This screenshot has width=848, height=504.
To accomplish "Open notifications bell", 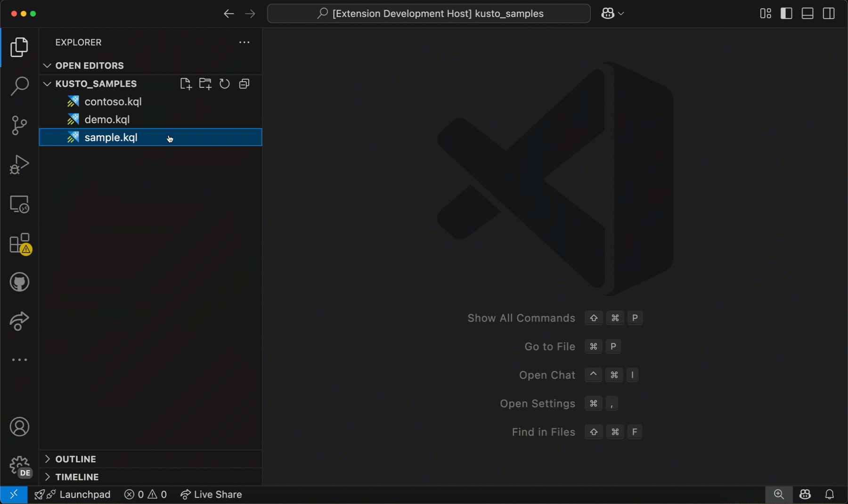I will pyautogui.click(x=830, y=495).
